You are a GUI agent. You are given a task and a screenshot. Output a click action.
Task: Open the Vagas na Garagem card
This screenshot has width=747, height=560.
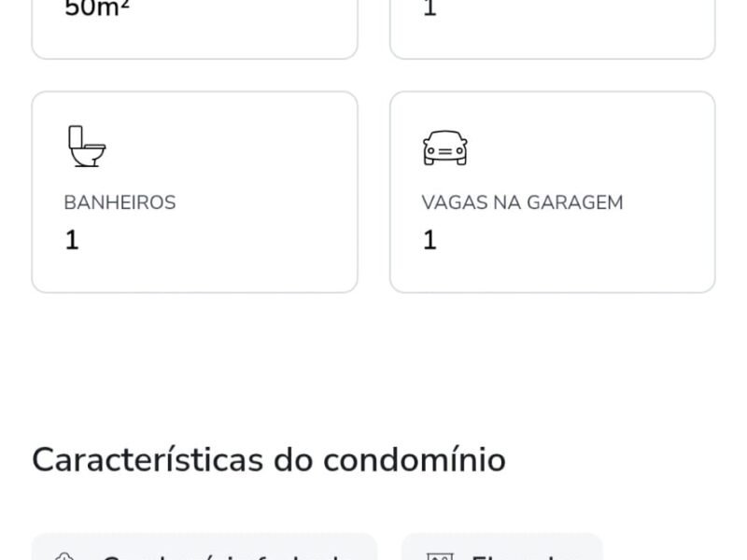click(x=552, y=192)
